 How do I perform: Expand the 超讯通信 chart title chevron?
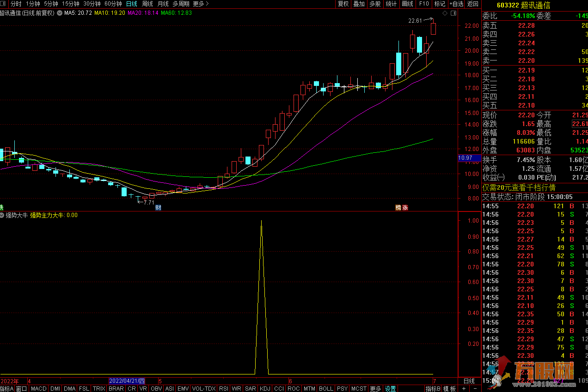pos(59,13)
